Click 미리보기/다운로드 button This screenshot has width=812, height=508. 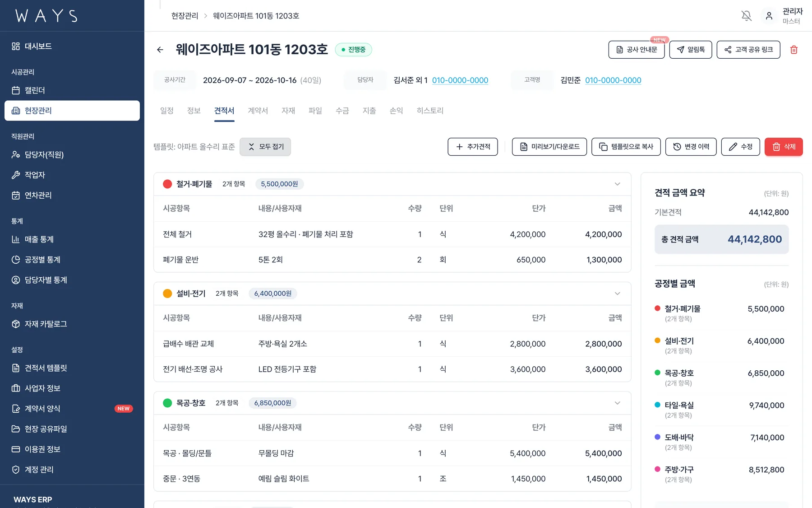(x=549, y=147)
